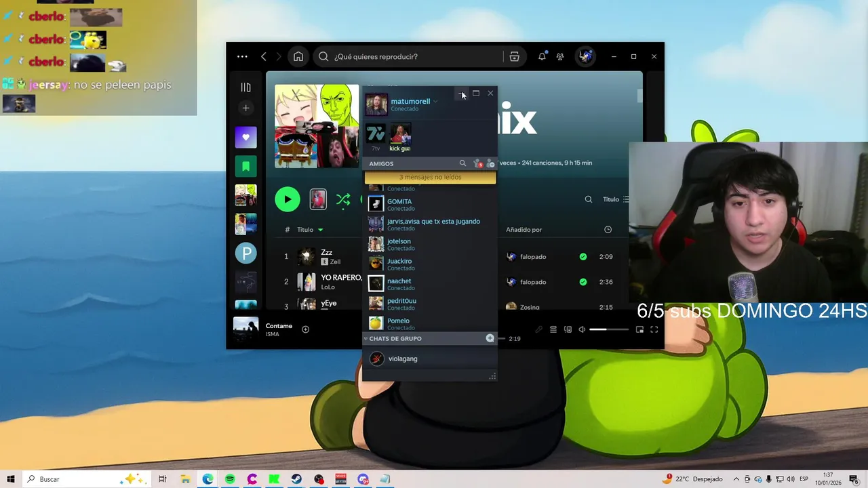This screenshot has width=868, height=488.
Task: Open chat with Juackiro
Action: tap(430, 264)
